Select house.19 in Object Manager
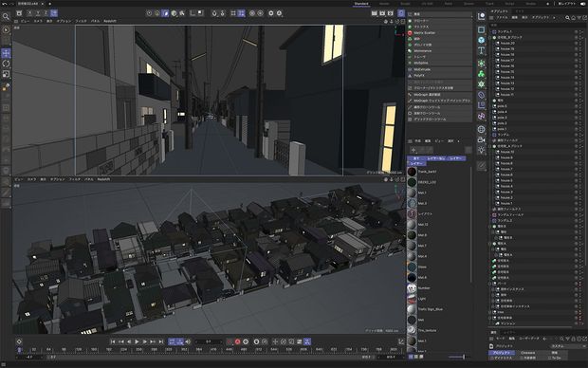The image size is (588, 368). coord(507,48)
